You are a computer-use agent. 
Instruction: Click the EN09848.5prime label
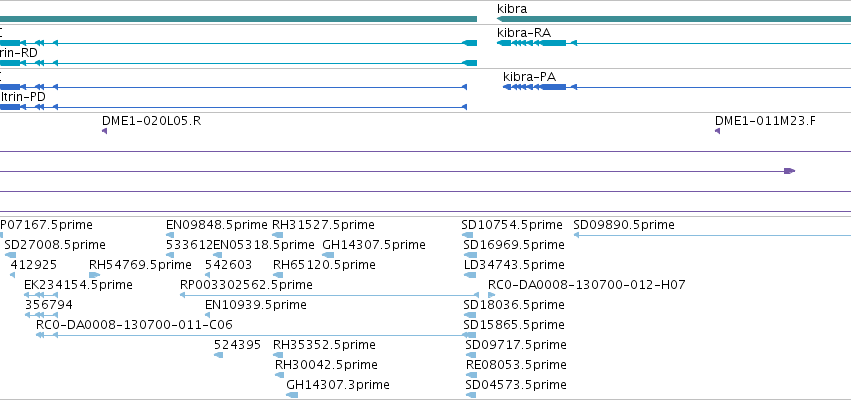pyautogui.click(x=217, y=225)
